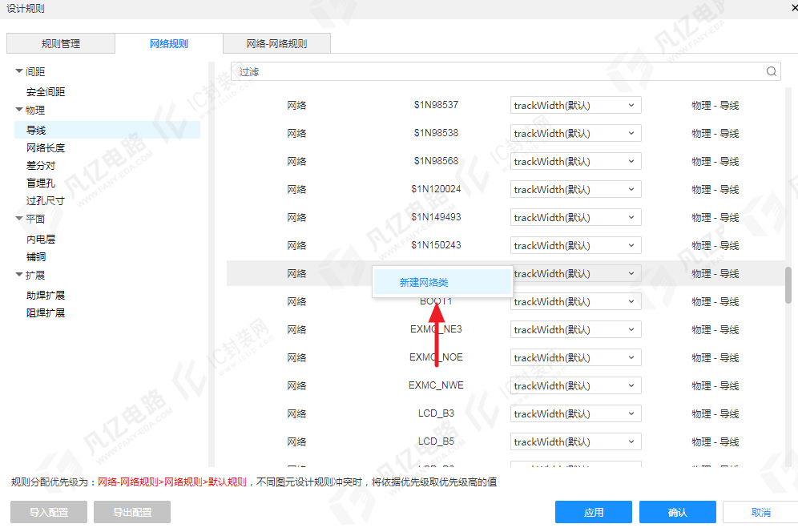Open trackWidth dropdown for LCD_B5
Viewport: 798px width, 532px height.
pos(575,442)
